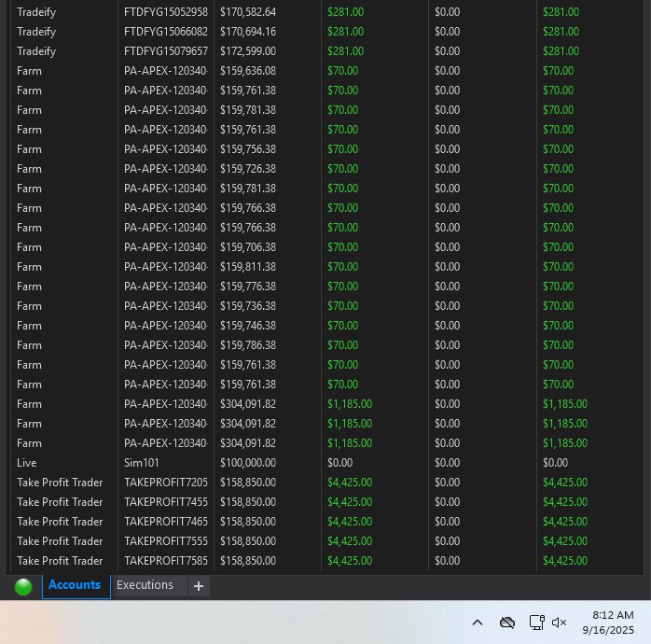Switch to the Executions tab

pyautogui.click(x=145, y=585)
